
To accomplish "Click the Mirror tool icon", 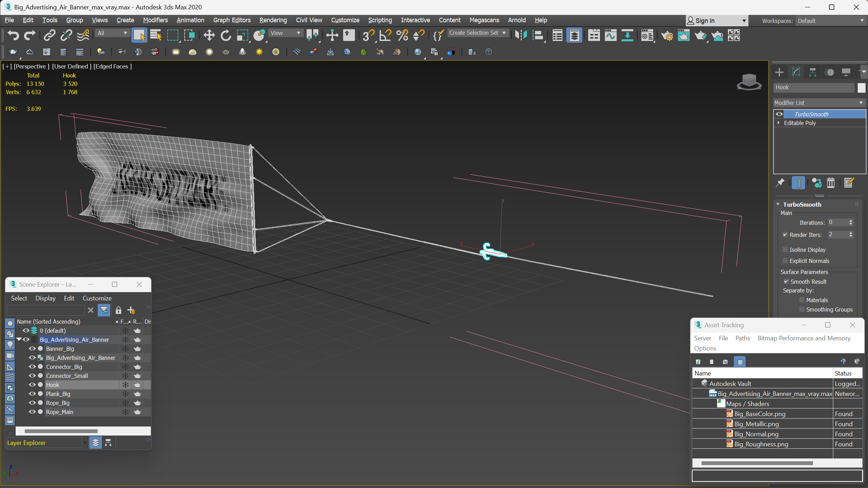I will coord(520,36).
